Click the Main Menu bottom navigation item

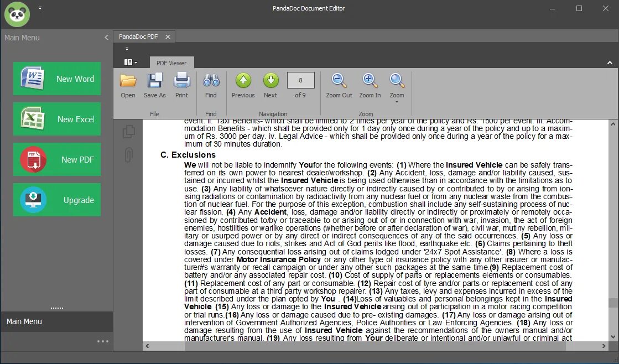pyautogui.click(x=57, y=321)
